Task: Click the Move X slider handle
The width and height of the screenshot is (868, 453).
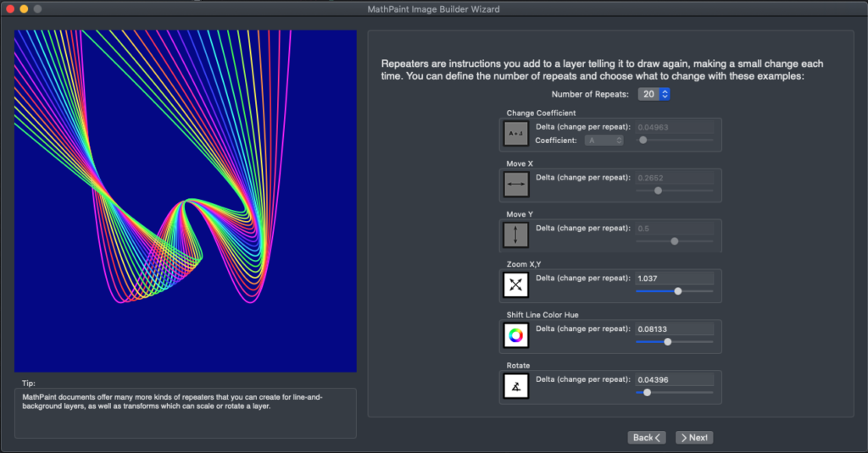Action: point(658,191)
